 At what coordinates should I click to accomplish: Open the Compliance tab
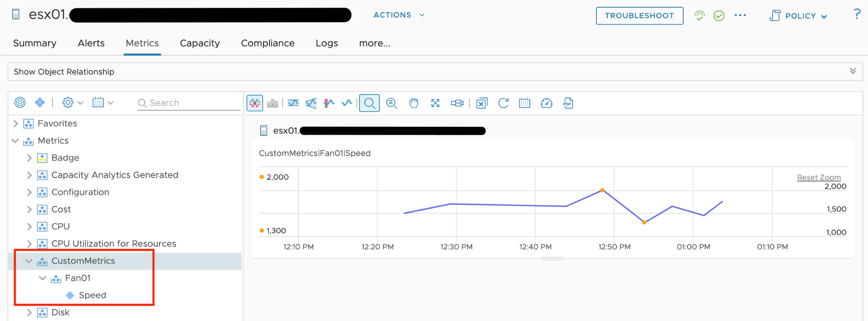coord(268,43)
